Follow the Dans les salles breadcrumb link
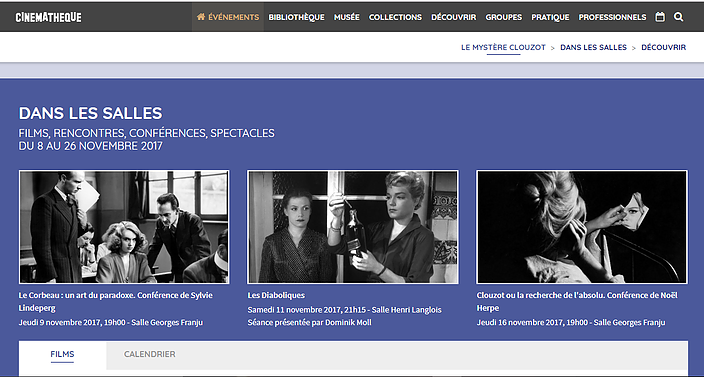Viewport: 704px width, 377px height. pos(593,47)
